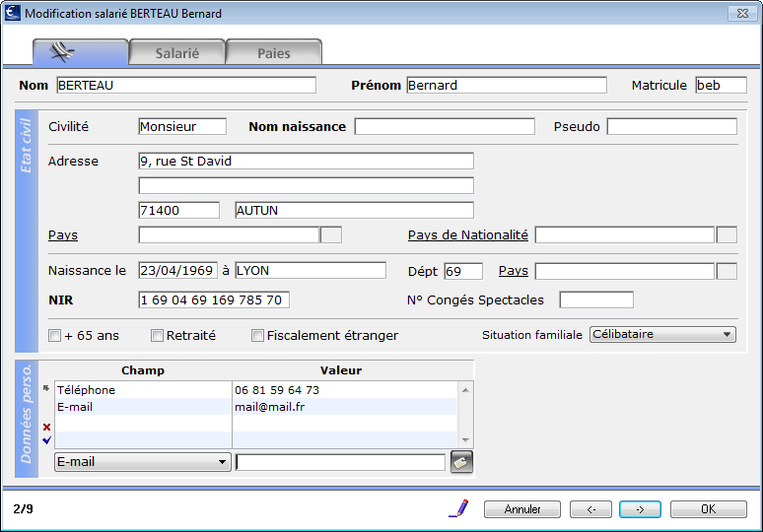This screenshot has height=532, width=763.
Task: Enable the Fiscalement étranger checkbox
Action: click(257, 336)
